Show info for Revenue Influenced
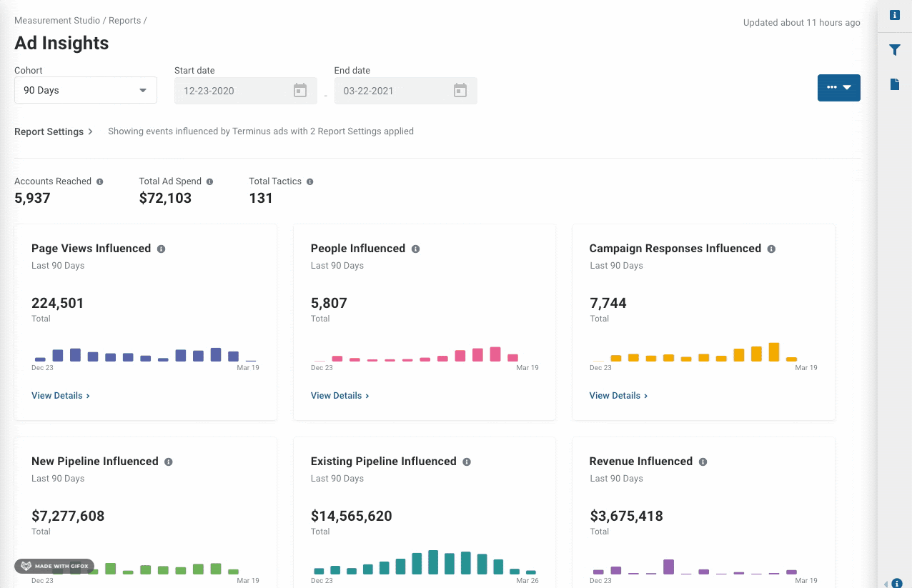The width and height of the screenshot is (912, 588). [703, 462]
